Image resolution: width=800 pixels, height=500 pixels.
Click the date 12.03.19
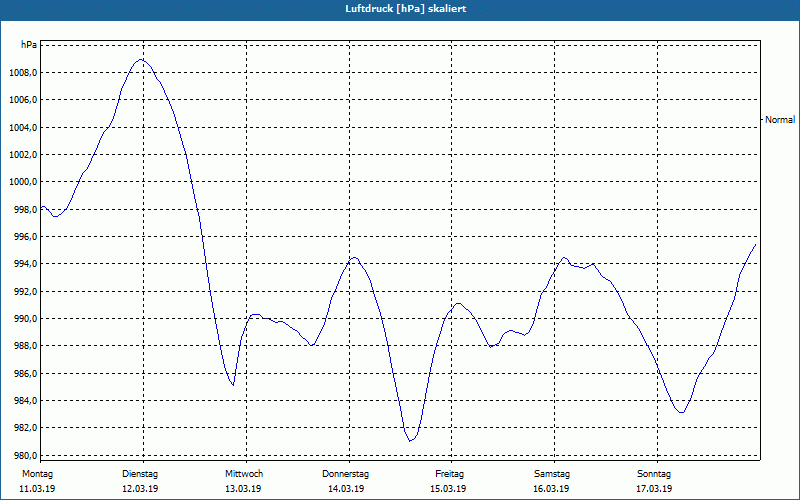pyautogui.click(x=140, y=489)
